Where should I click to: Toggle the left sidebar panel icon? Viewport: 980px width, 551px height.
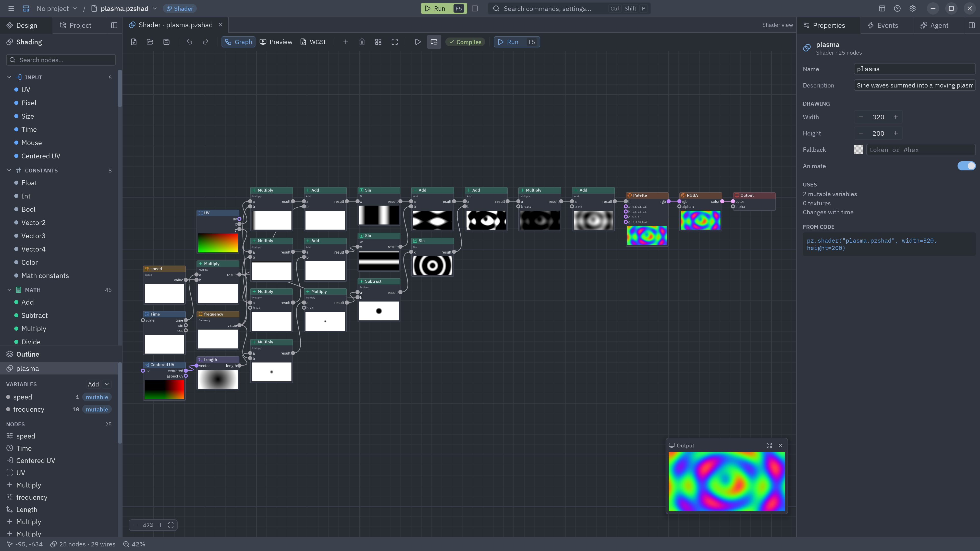(x=114, y=25)
